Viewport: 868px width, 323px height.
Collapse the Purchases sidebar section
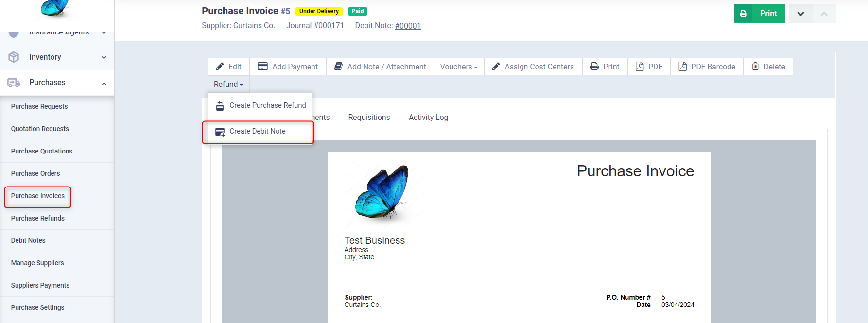click(104, 83)
